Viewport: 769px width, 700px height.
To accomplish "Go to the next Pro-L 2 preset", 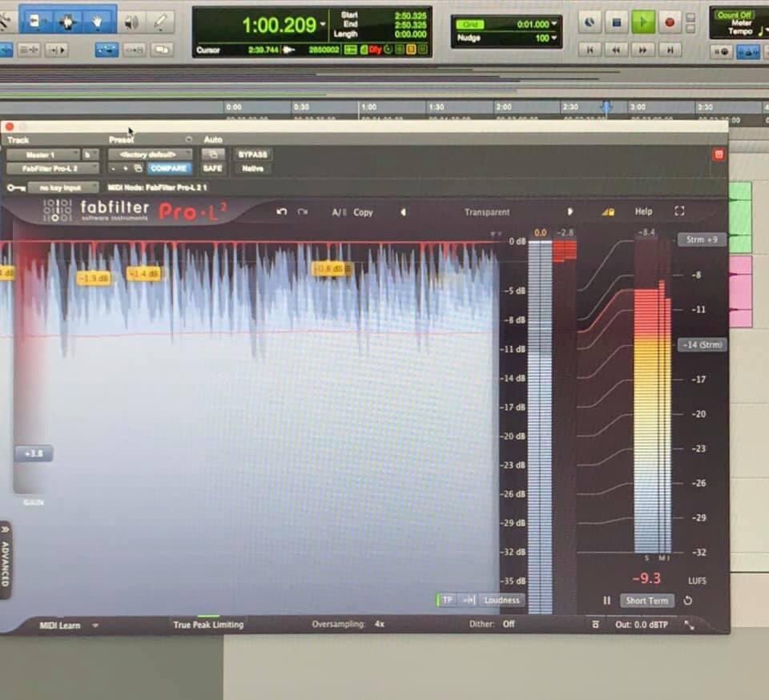I will (570, 211).
